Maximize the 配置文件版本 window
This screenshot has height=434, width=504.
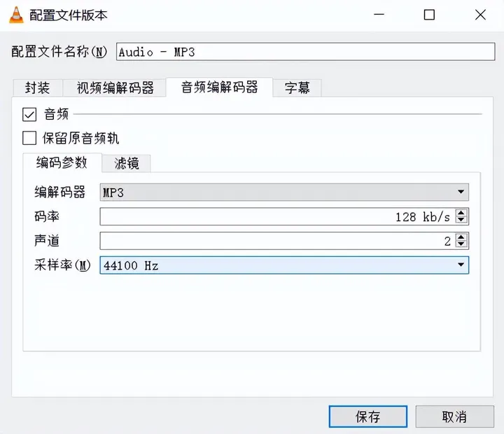tap(429, 15)
